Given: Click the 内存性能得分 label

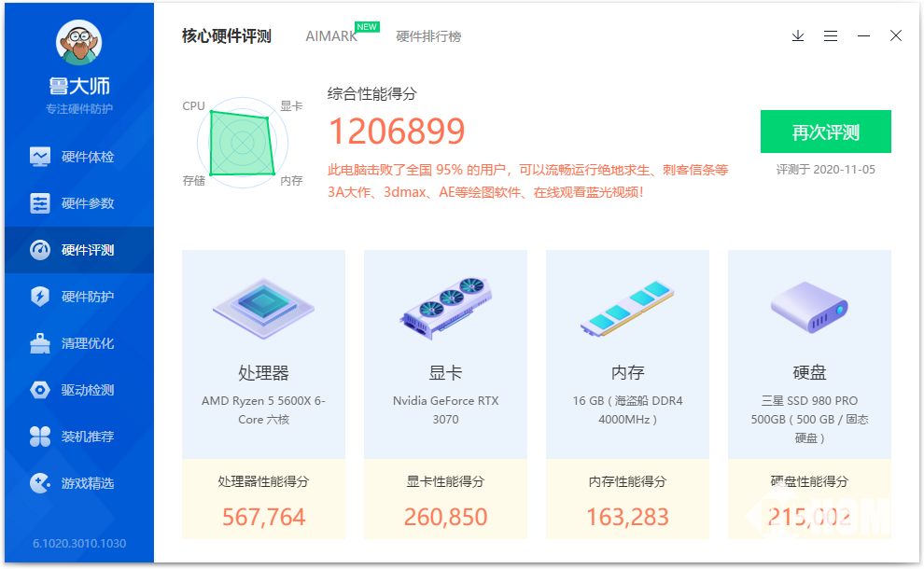Looking at the screenshot, I should (x=627, y=481).
